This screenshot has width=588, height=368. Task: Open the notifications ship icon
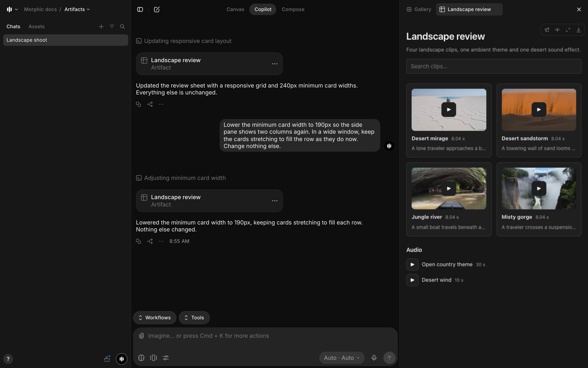pos(107,359)
